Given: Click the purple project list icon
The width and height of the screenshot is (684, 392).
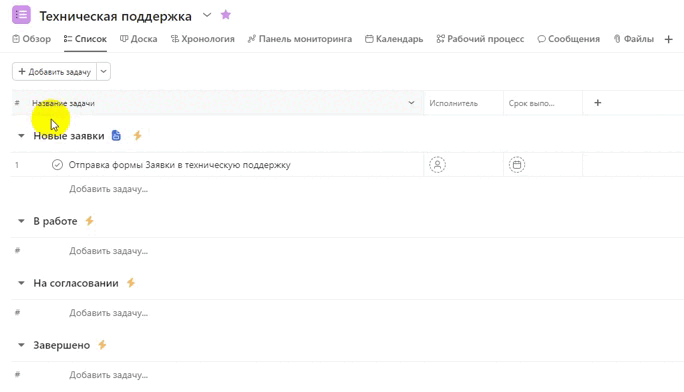Looking at the screenshot, I should (x=21, y=14).
